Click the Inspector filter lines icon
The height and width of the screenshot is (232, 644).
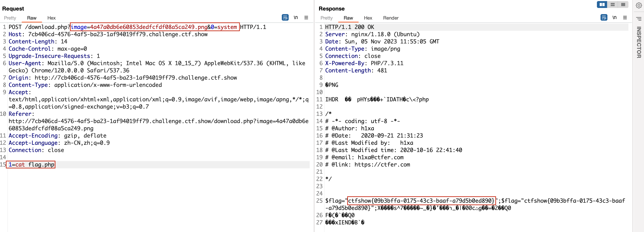639,19
